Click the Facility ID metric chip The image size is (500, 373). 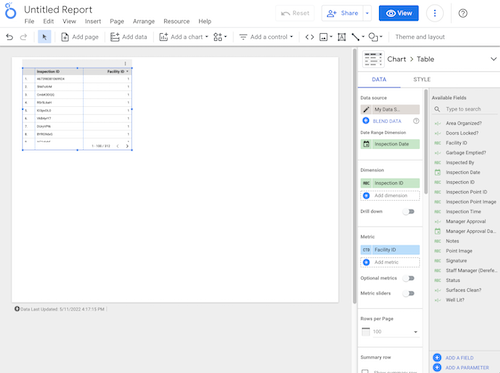[x=390, y=250]
